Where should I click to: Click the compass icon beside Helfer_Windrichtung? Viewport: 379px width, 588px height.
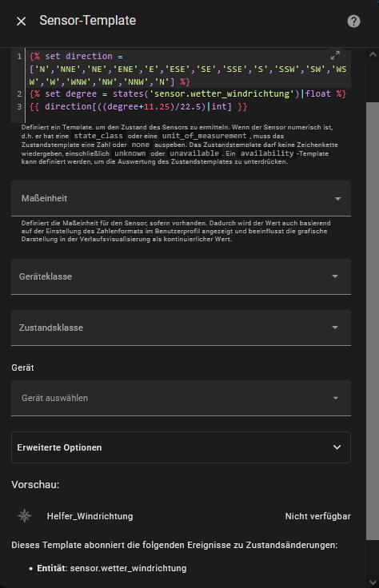point(25,516)
